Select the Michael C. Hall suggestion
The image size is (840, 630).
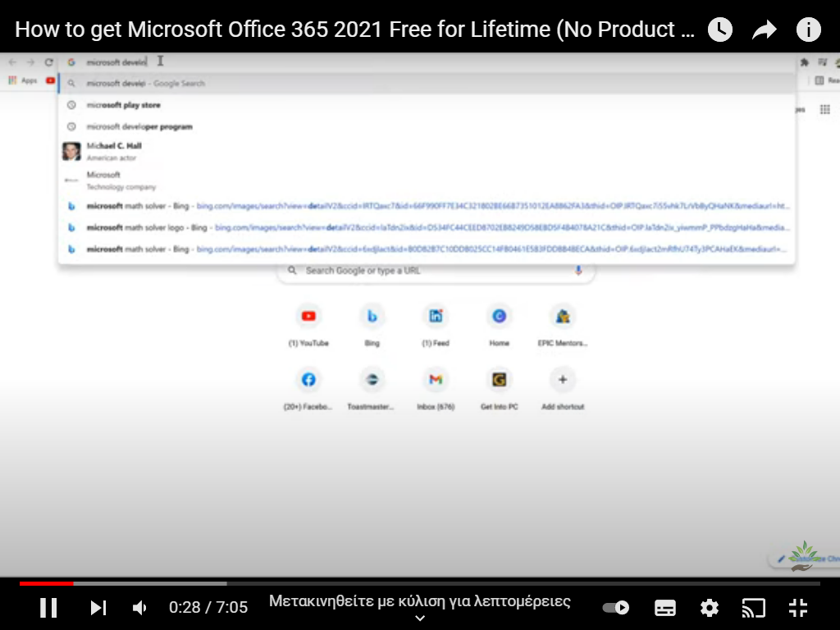(x=427, y=151)
